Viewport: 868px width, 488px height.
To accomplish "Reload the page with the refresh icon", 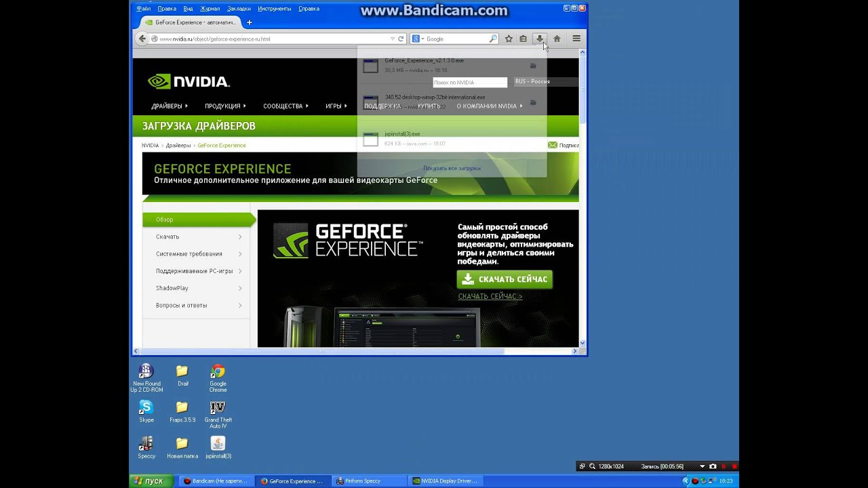I will 401,39.
